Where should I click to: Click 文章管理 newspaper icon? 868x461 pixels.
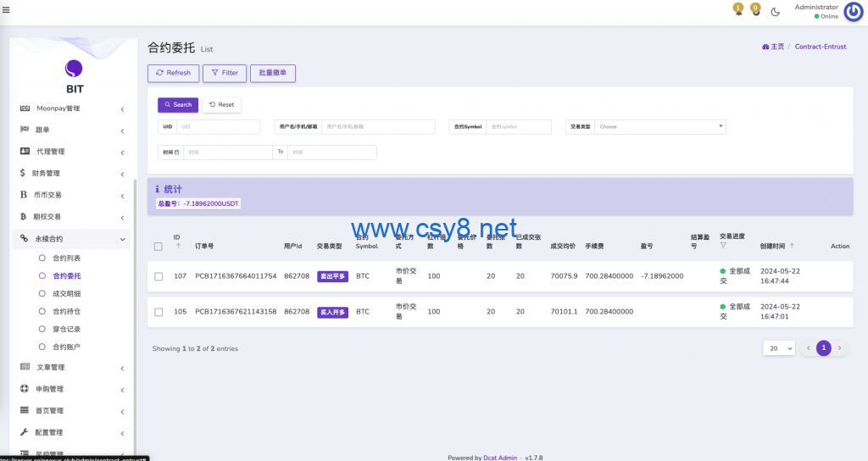point(25,366)
